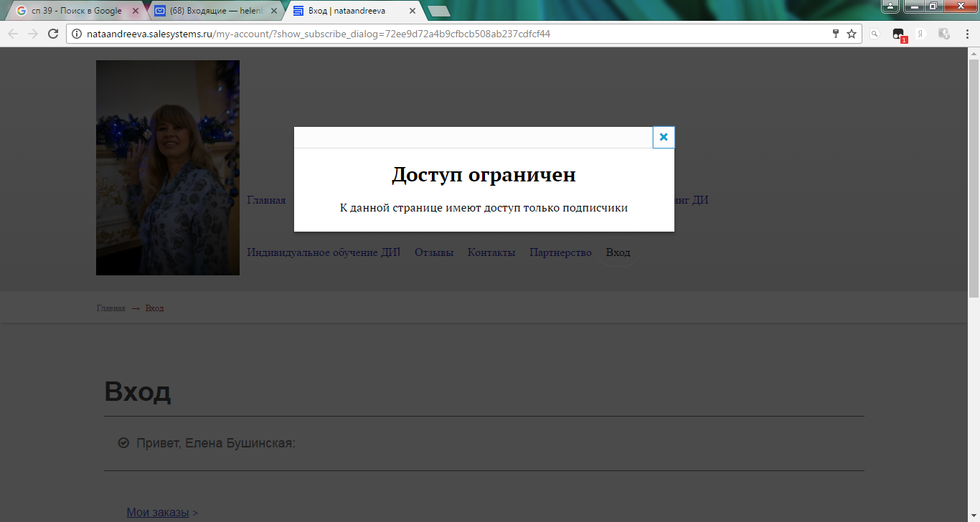
Task: Open the extension with red badge 1
Action: tap(898, 34)
